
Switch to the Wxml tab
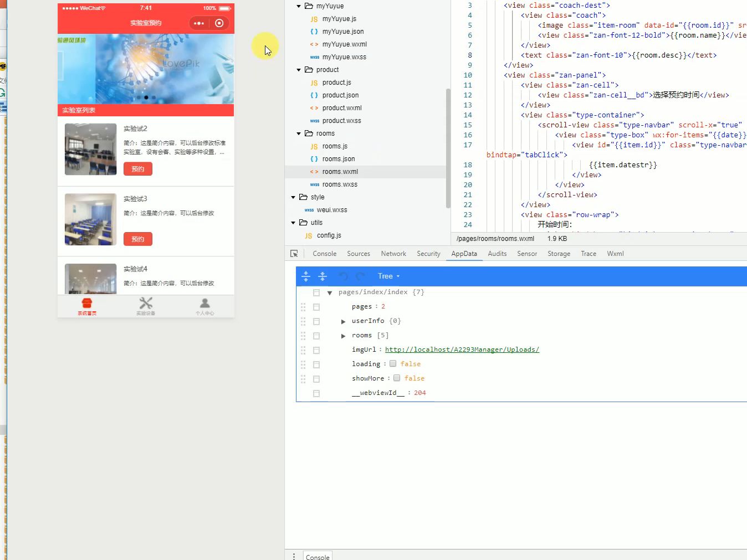click(x=615, y=253)
